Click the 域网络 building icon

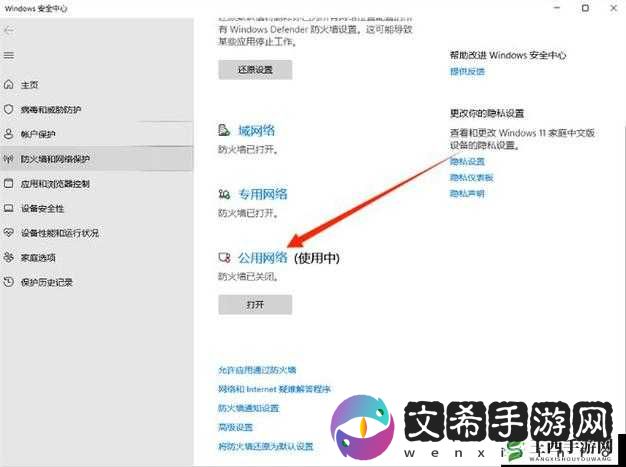click(x=224, y=130)
